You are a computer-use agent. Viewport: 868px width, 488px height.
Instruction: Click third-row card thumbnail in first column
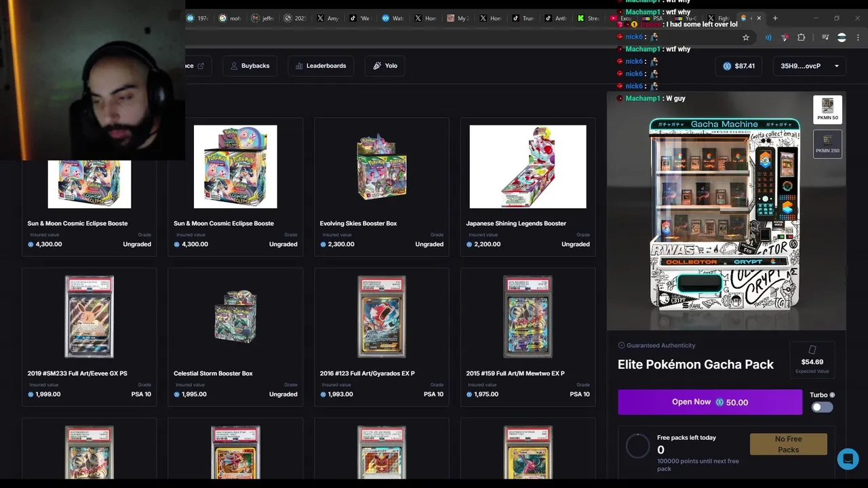89,452
